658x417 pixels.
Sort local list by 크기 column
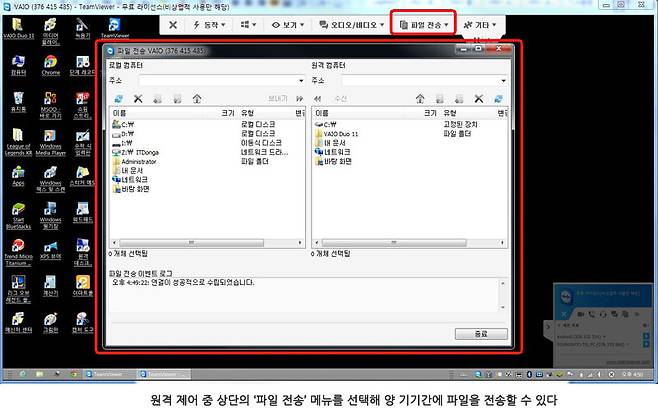227,113
